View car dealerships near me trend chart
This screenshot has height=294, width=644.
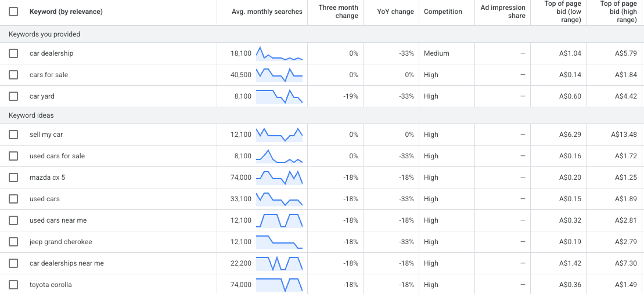pyautogui.click(x=279, y=263)
